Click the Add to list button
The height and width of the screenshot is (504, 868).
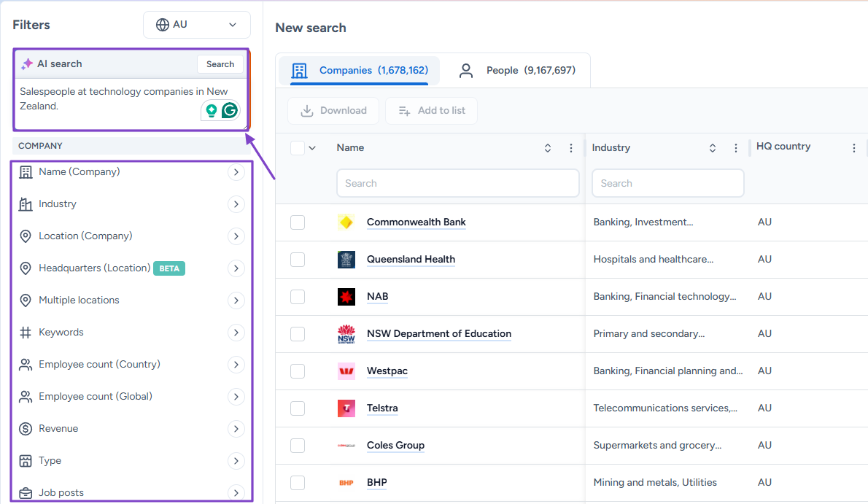pyautogui.click(x=431, y=111)
